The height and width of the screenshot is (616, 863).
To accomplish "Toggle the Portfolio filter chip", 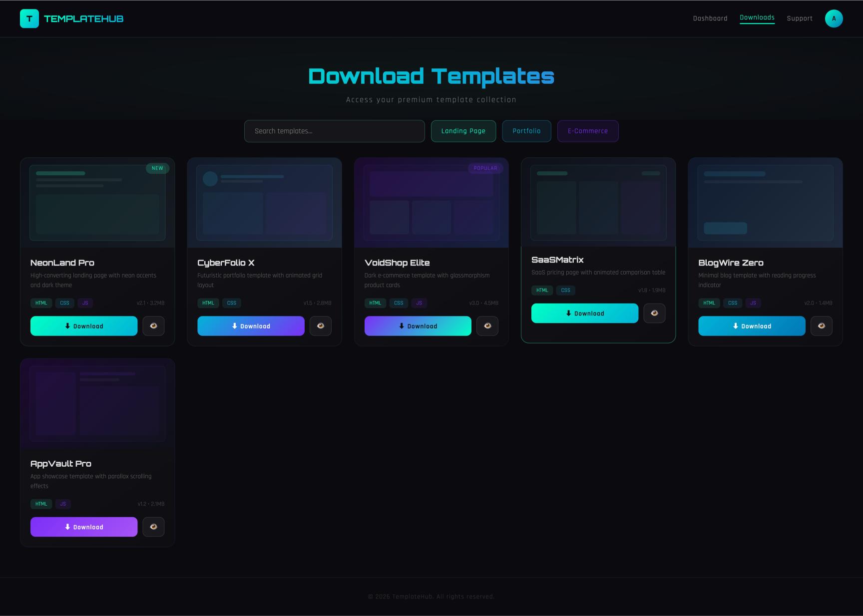I will pyautogui.click(x=526, y=131).
